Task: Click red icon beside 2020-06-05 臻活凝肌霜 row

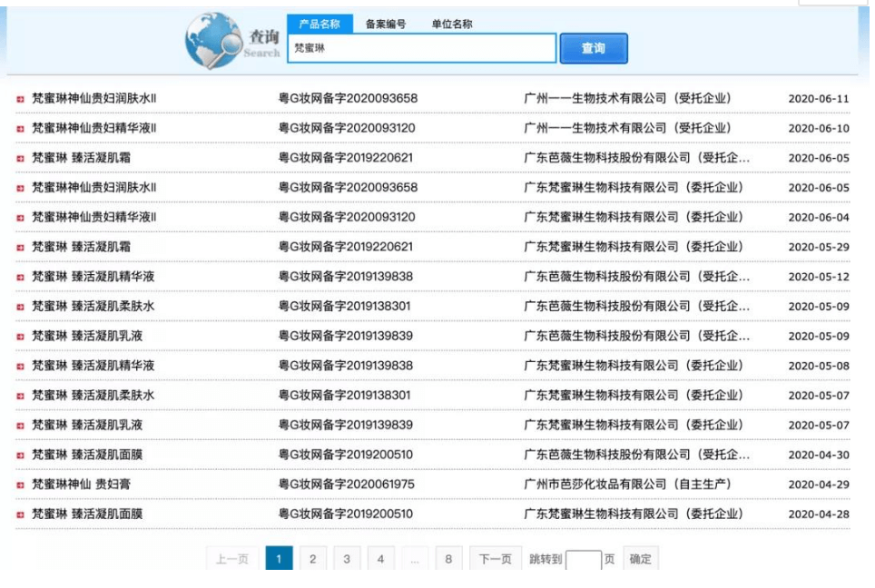Action: tap(20, 158)
